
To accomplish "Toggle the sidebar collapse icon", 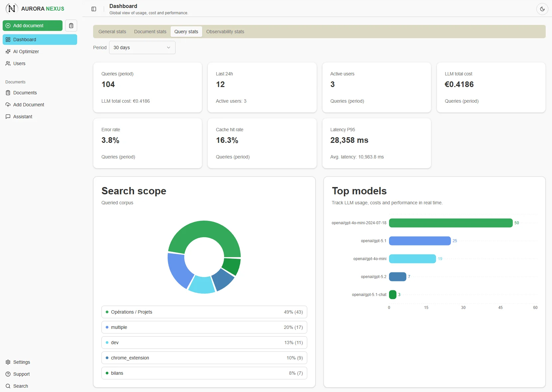I will coord(94,9).
